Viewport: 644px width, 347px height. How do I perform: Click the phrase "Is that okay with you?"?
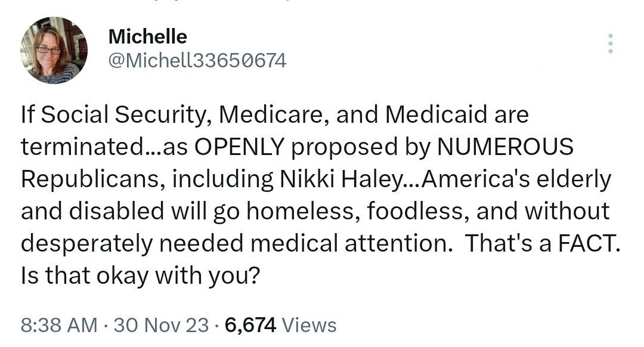[141, 276]
